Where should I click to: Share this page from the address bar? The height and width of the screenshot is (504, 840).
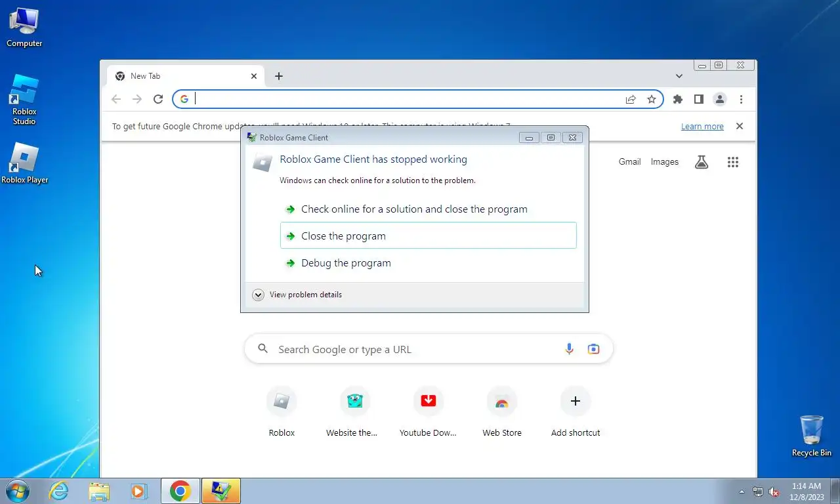click(631, 99)
